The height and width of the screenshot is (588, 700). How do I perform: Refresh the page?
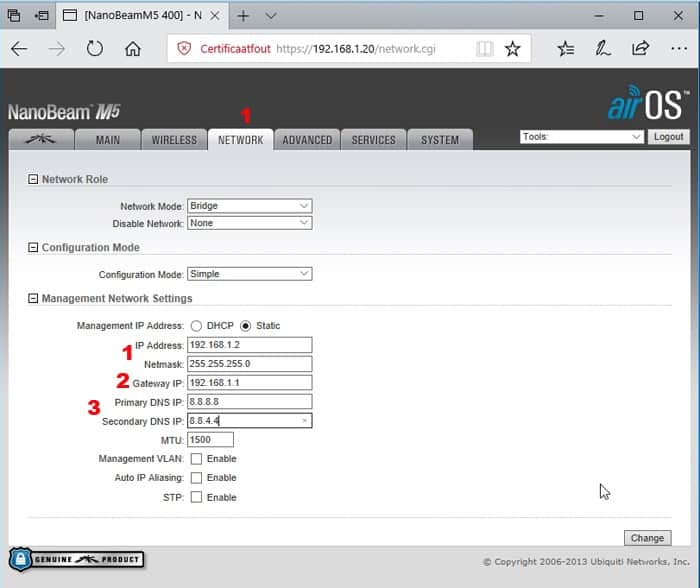pyautogui.click(x=95, y=48)
